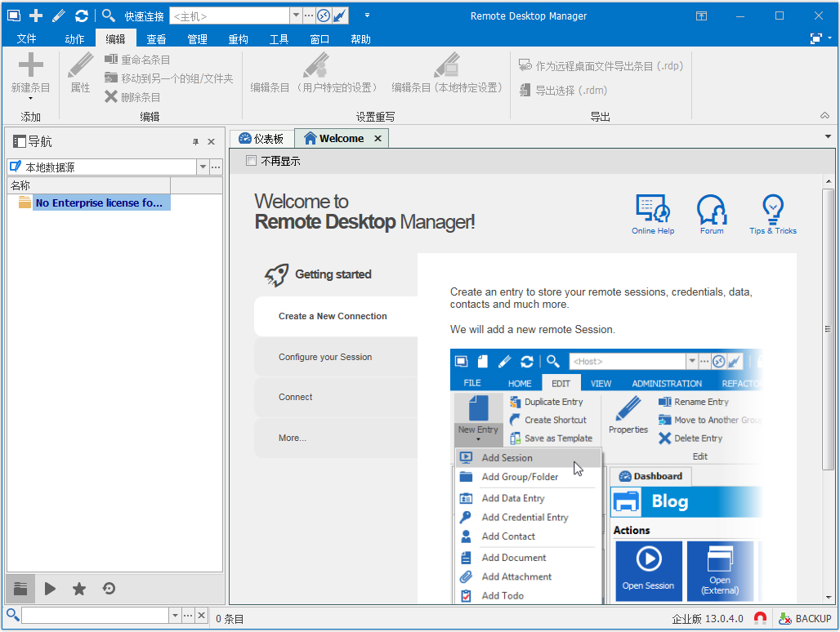
Task: Toggle the 不再显示 checkbox
Action: (x=252, y=161)
